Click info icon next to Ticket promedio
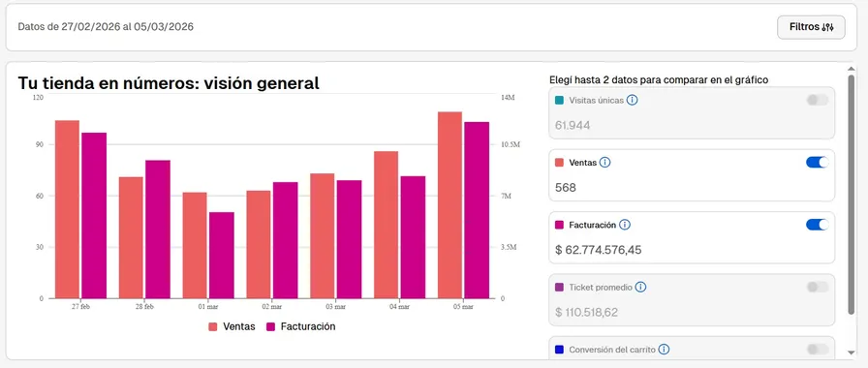 pos(640,288)
